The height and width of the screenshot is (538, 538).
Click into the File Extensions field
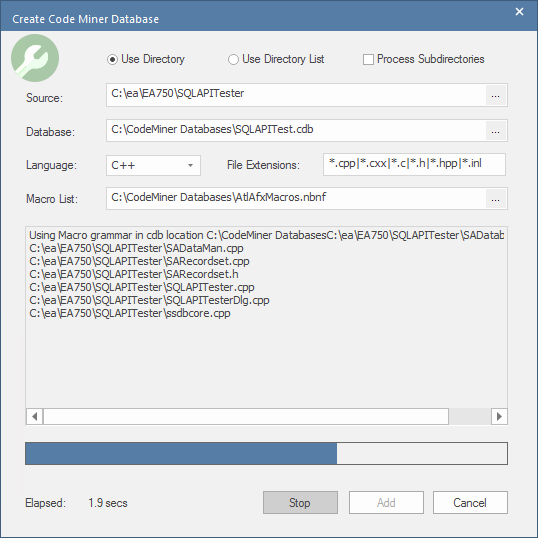(x=414, y=164)
